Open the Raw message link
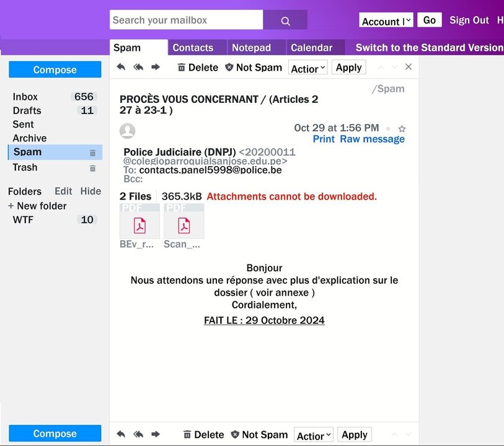Screen dimensions: 504x446 (372, 139)
